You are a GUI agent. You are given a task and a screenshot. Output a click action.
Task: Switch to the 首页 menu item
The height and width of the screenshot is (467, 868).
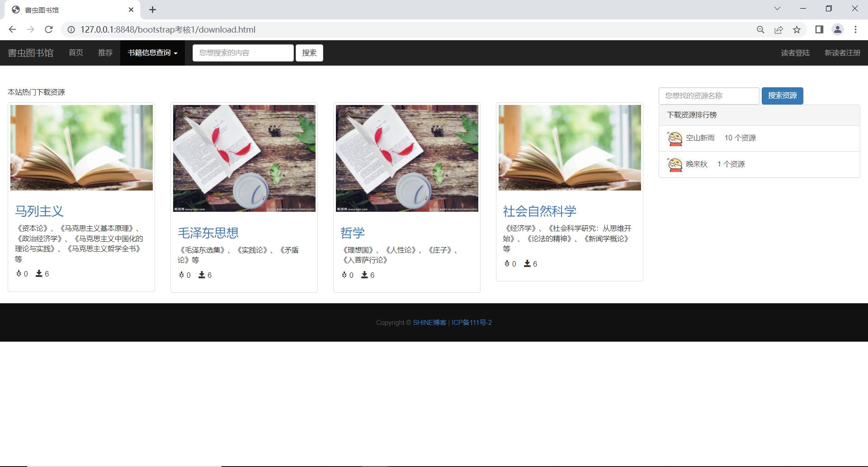75,52
